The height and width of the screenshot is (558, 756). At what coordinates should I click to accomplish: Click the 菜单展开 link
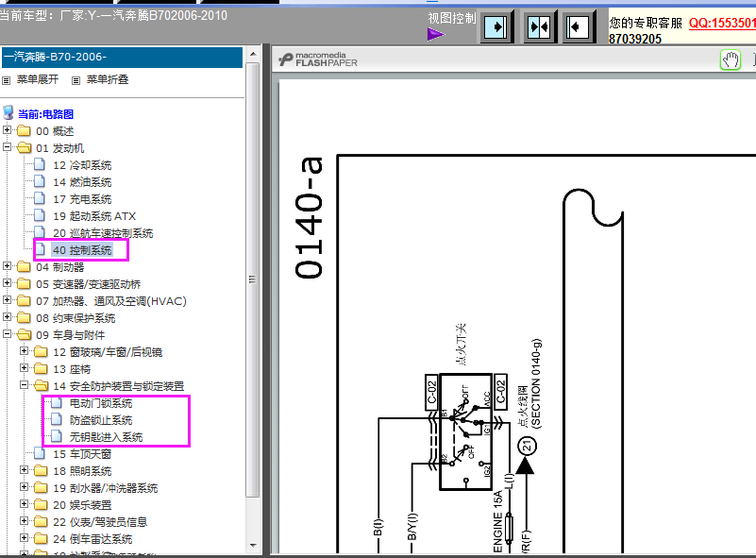(x=38, y=79)
